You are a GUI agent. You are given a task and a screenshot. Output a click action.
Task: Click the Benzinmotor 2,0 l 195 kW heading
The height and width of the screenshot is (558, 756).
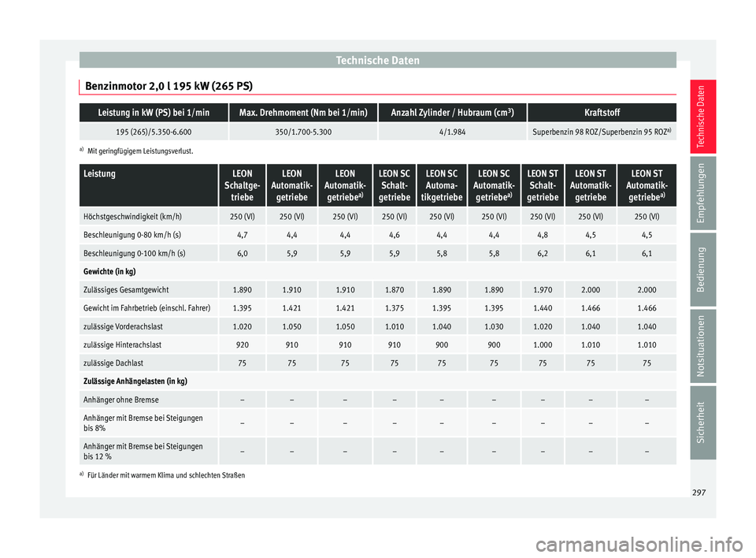(x=169, y=87)
